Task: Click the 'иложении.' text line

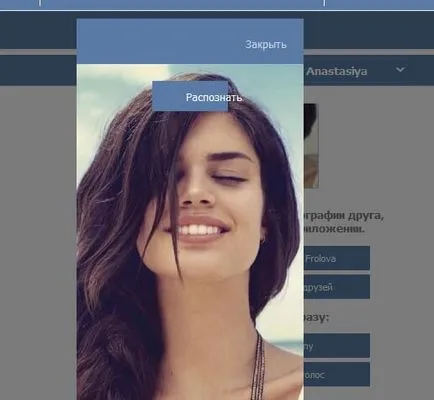Action: coord(334,229)
